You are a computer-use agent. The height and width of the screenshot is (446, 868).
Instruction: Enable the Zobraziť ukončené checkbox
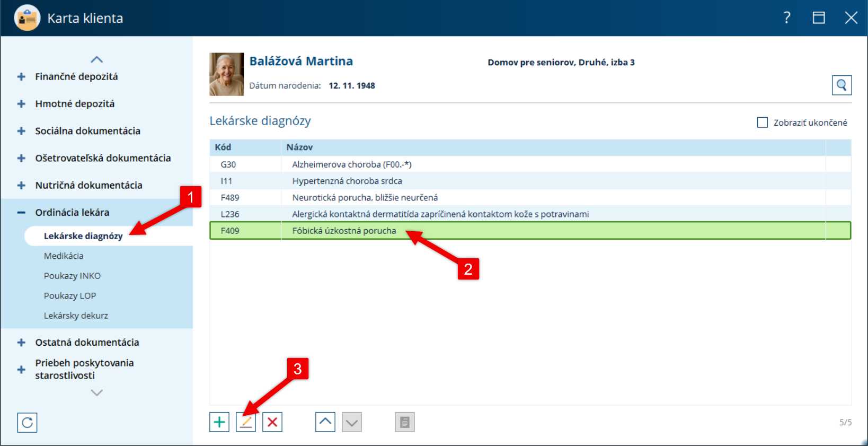[763, 123]
